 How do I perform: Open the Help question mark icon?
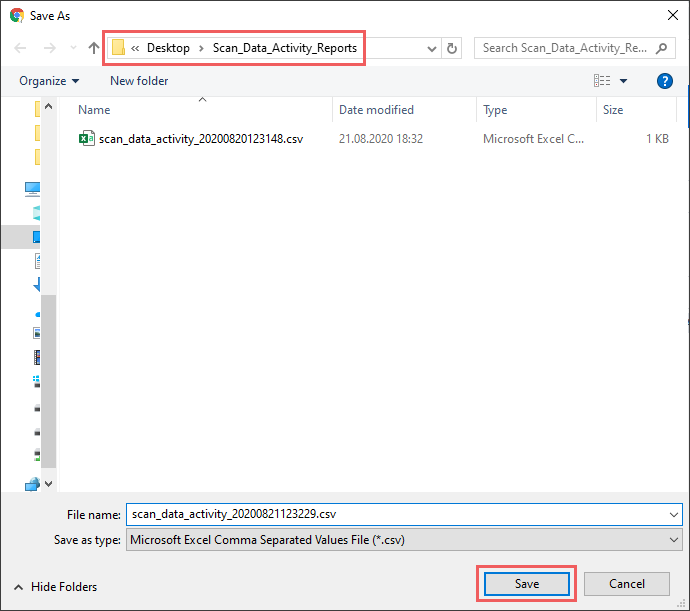pyautogui.click(x=664, y=81)
